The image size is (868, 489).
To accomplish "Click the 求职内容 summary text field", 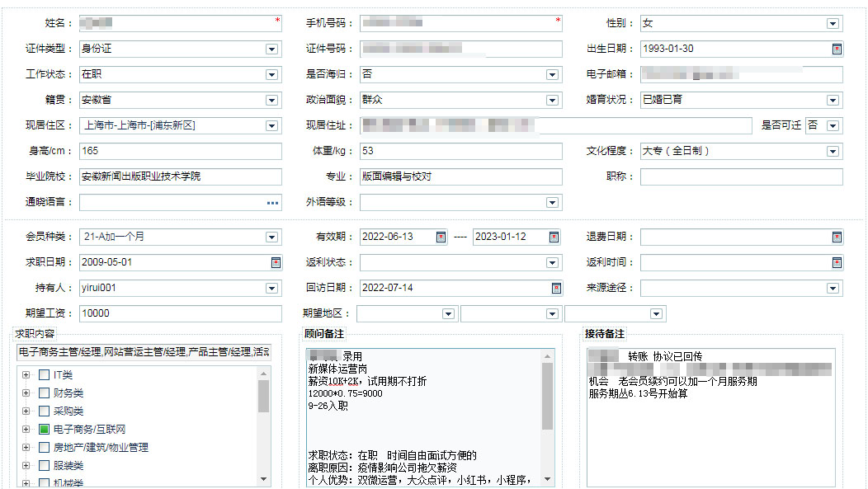I will click(144, 352).
